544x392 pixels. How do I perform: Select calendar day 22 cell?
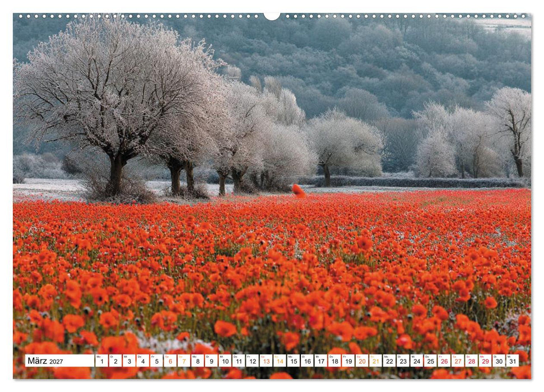[389, 361]
